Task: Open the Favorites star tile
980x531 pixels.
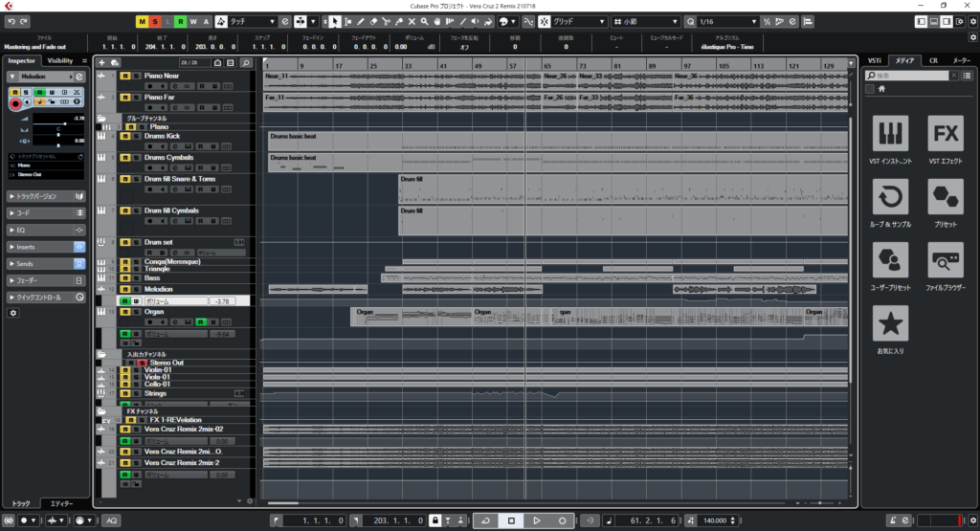Action: coord(892,323)
